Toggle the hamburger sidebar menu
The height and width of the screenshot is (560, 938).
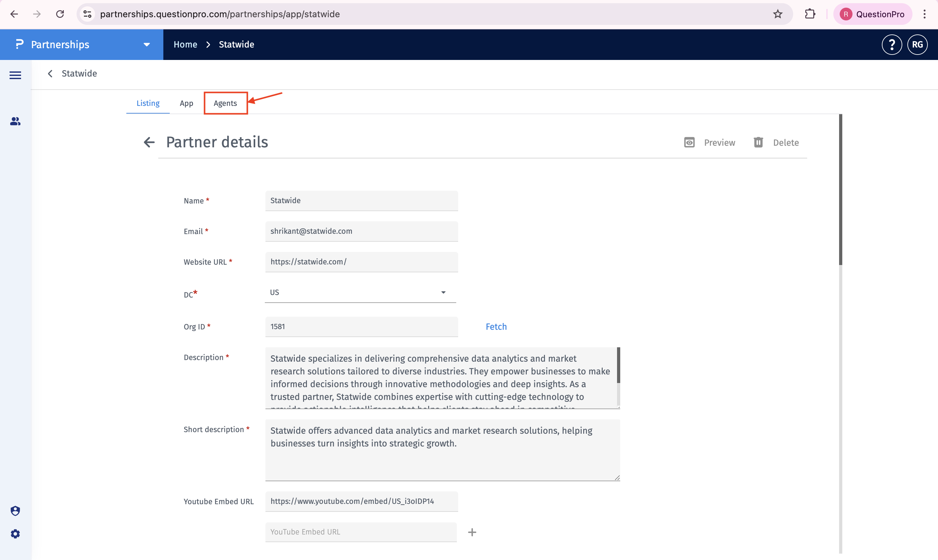15,75
